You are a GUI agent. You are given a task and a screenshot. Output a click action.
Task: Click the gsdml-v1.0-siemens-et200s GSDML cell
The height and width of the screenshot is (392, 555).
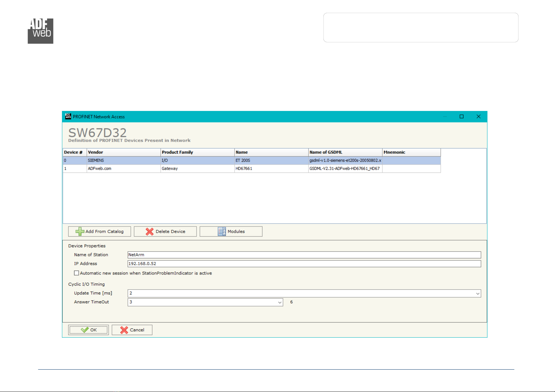pos(345,160)
